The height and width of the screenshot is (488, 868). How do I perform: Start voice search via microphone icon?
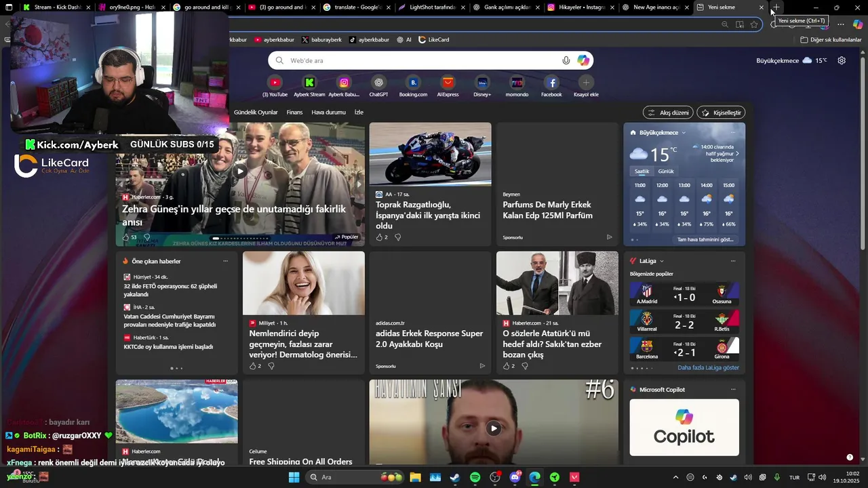click(x=566, y=60)
